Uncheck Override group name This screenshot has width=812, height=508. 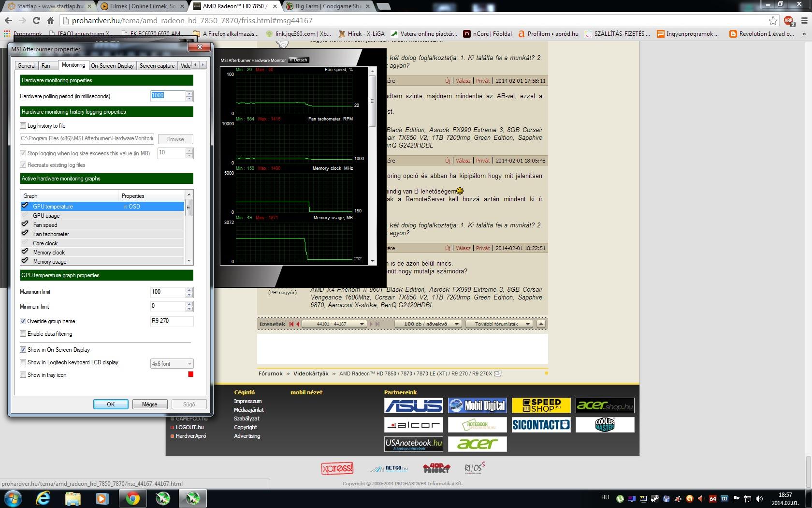[23, 321]
